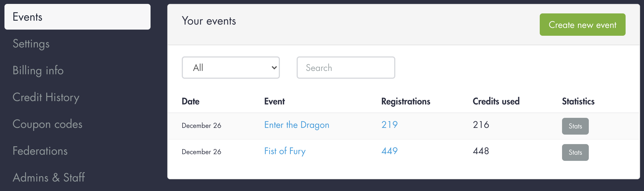Open Stats for Fist of Fury
The height and width of the screenshot is (191, 644).
(x=575, y=152)
